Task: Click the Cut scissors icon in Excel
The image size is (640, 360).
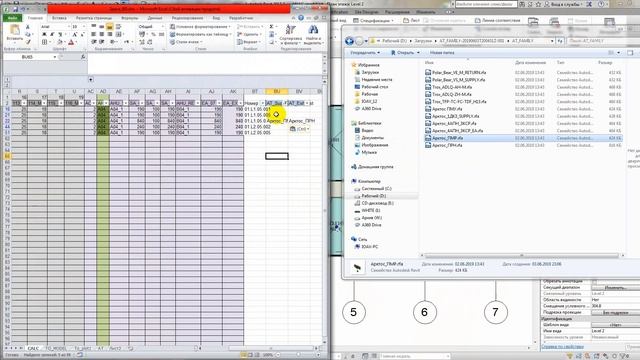Action: tap(28, 27)
